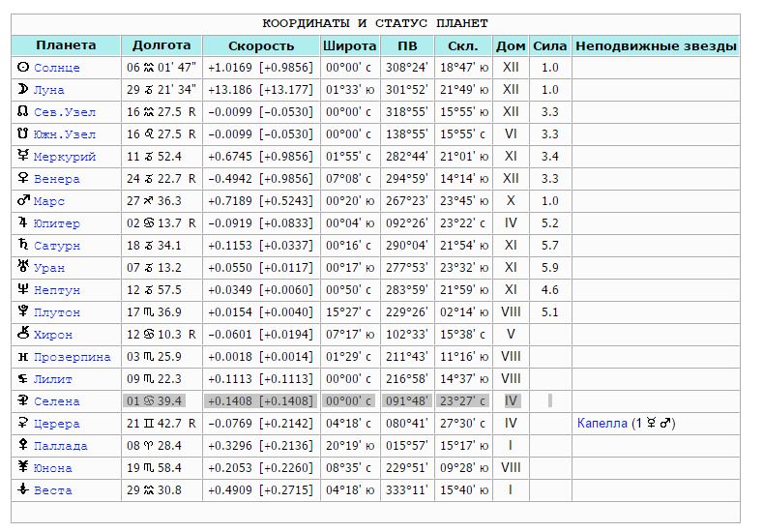Click the Скорость column header
This screenshot has width=763, height=532.
click(261, 45)
